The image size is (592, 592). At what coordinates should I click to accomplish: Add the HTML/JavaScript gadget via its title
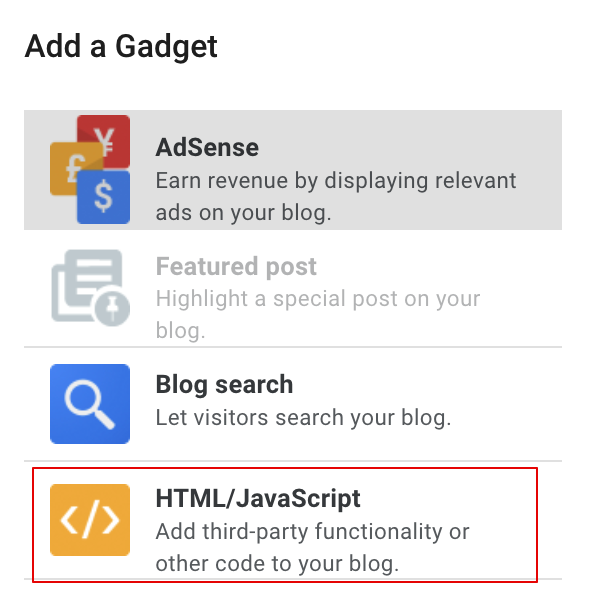(x=258, y=499)
